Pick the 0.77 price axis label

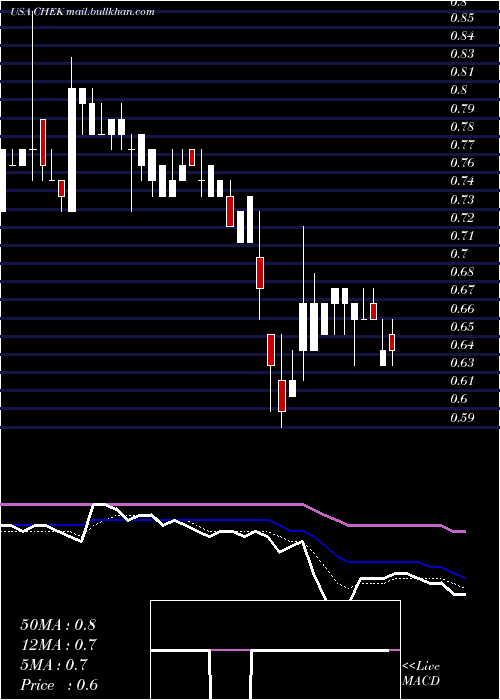pyautogui.click(x=461, y=145)
